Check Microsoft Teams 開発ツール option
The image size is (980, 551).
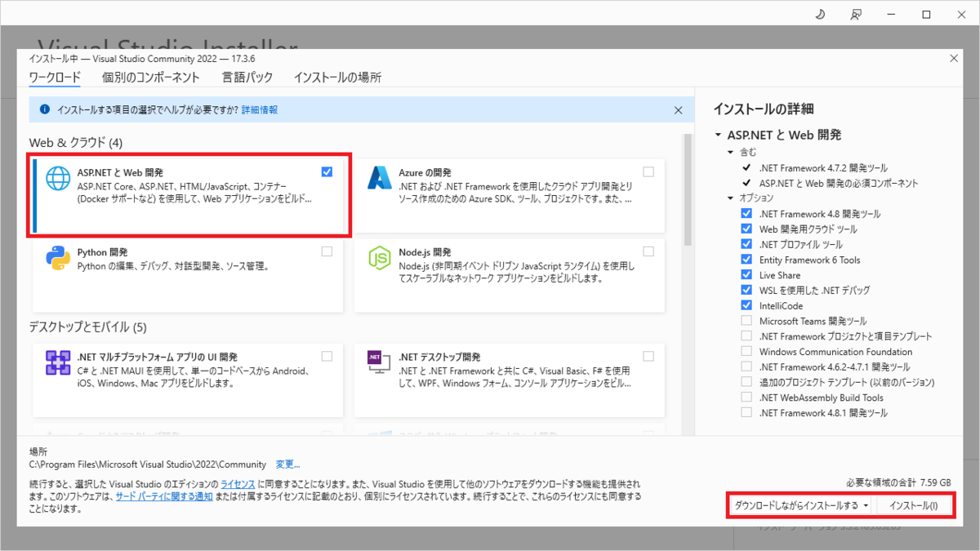coord(746,321)
